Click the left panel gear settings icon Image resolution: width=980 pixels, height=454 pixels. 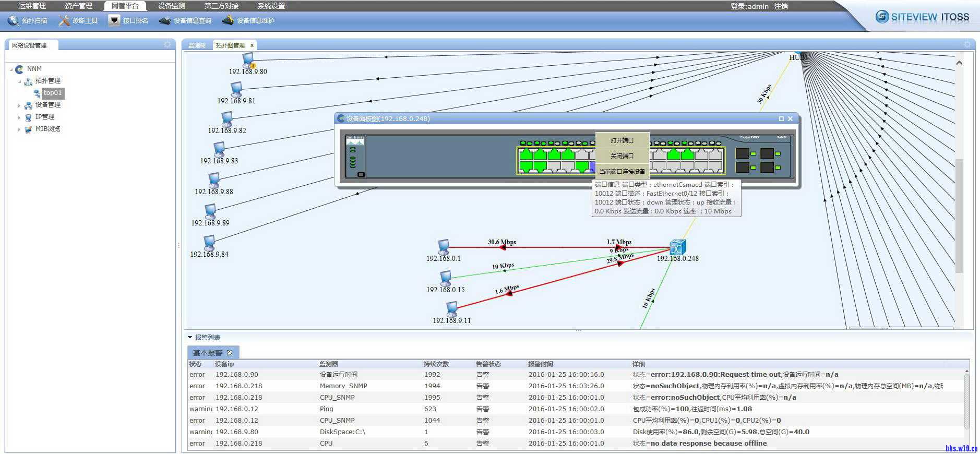pyautogui.click(x=167, y=45)
